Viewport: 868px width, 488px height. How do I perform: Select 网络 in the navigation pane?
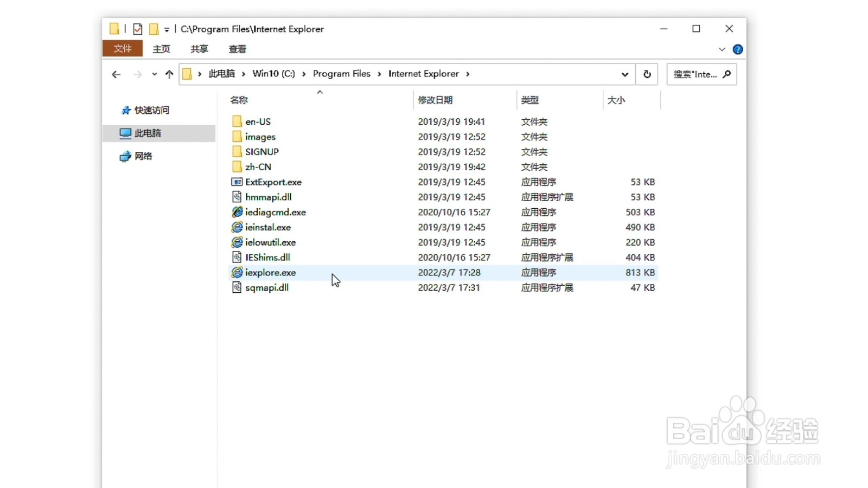(143, 156)
